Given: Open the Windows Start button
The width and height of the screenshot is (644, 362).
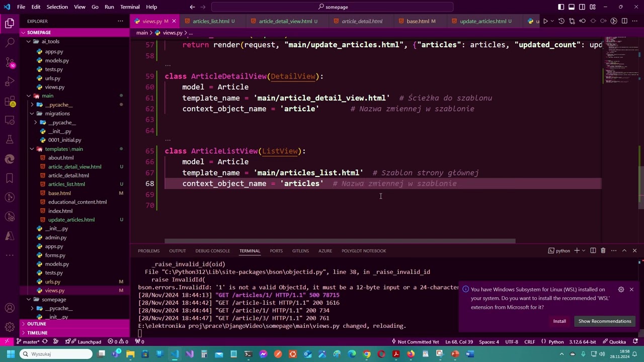Looking at the screenshot, I should (x=11, y=354).
